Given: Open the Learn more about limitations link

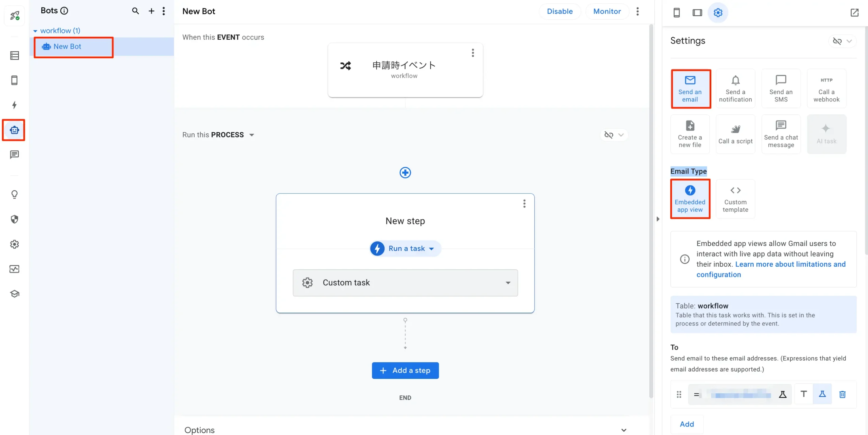Looking at the screenshot, I should (790, 264).
